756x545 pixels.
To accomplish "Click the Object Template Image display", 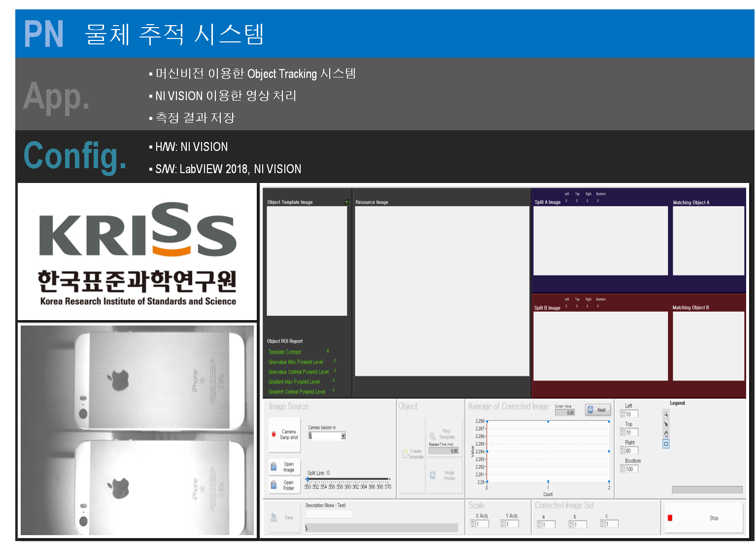I will (x=307, y=261).
